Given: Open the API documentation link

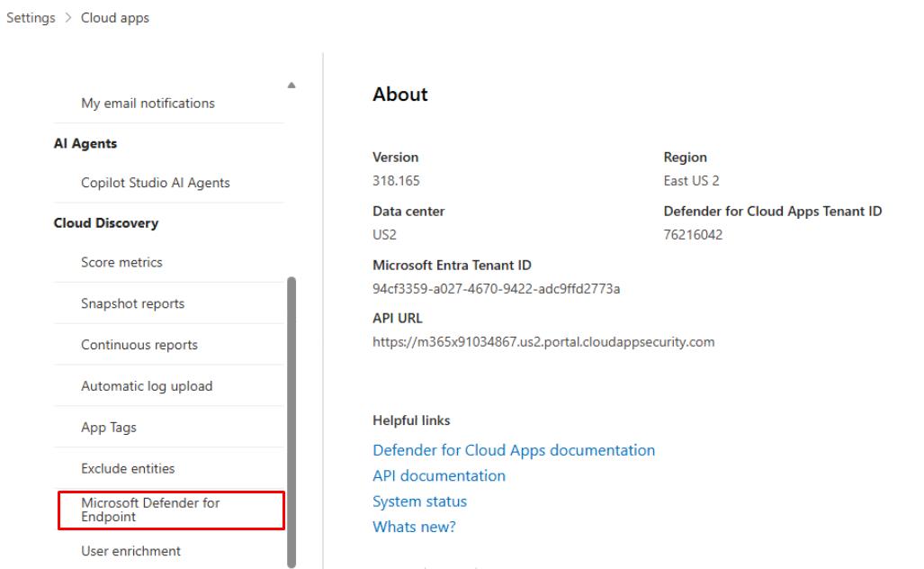Looking at the screenshot, I should coord(438,475).
